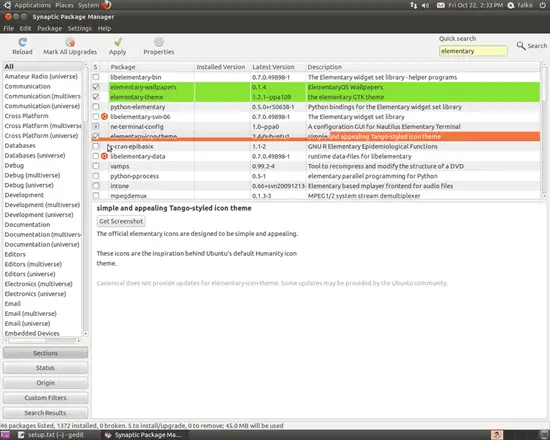Click the Reload toolbar icon

(22, 42)
